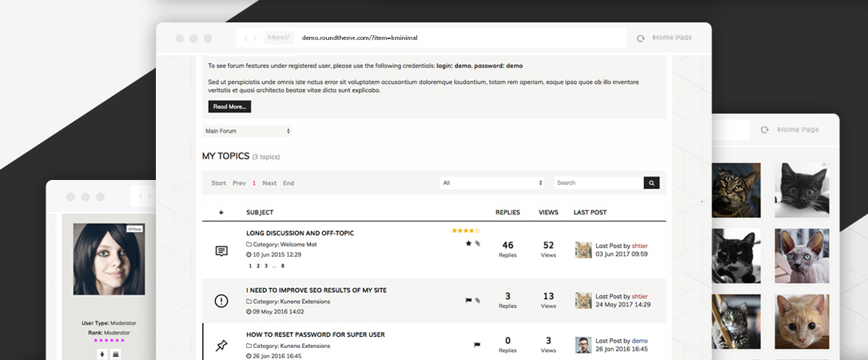Click shtier link dated 03 Jun 2017
Screen dimensions: 868x360
[639, 246]
